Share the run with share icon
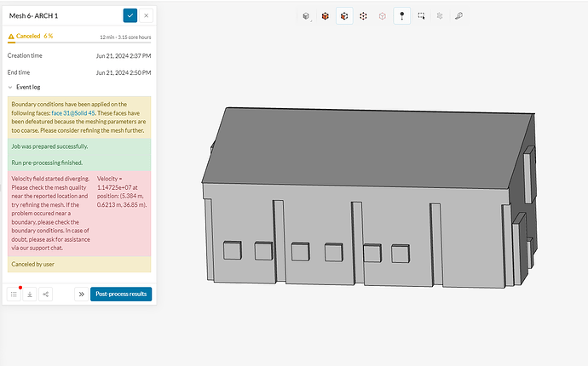Screen dimensions: 588x366 [46, 294]
